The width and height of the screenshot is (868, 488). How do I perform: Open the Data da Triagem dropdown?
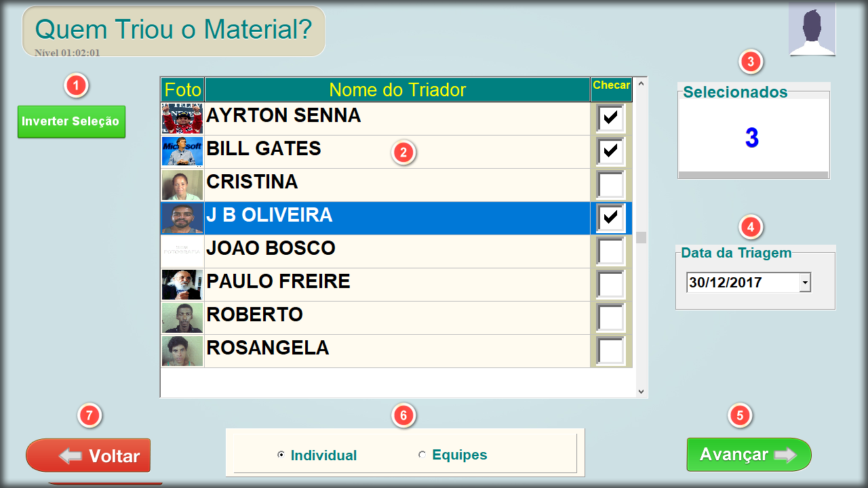pyautogui.click(x=805, y=283)
